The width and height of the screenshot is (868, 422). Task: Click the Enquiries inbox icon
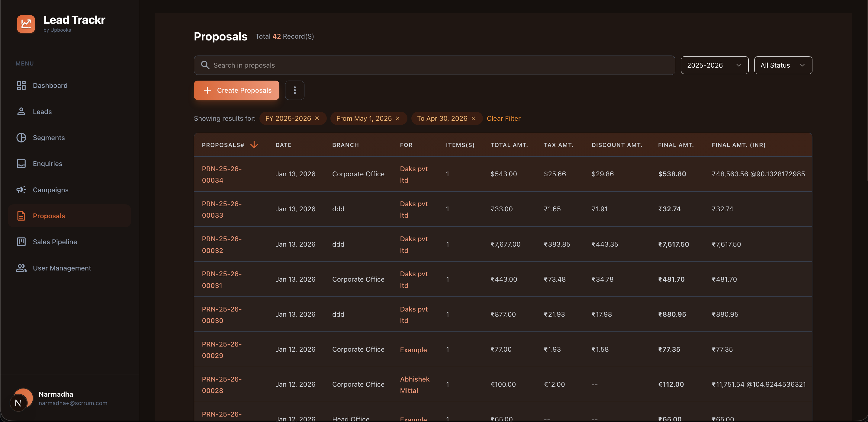[x=21, y=164]
